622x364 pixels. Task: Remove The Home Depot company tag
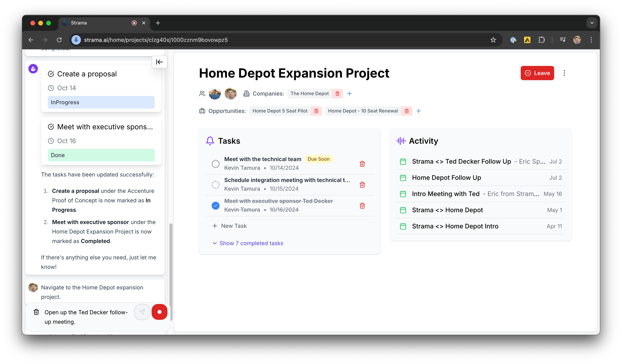tap(337, 94)
